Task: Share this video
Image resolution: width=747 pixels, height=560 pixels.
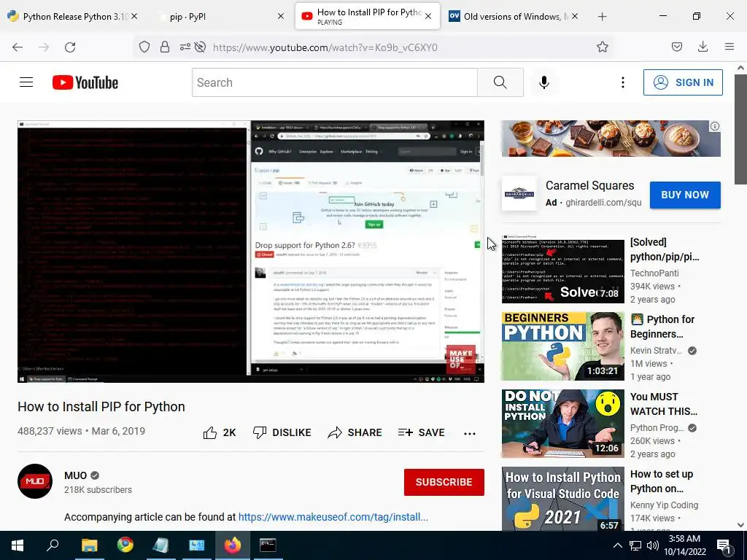Action: (x=355, y=432)
